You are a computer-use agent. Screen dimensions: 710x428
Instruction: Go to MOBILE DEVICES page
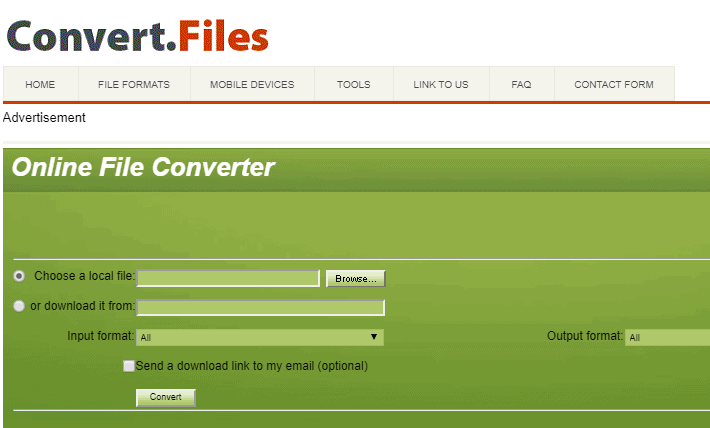coord(252,84)
